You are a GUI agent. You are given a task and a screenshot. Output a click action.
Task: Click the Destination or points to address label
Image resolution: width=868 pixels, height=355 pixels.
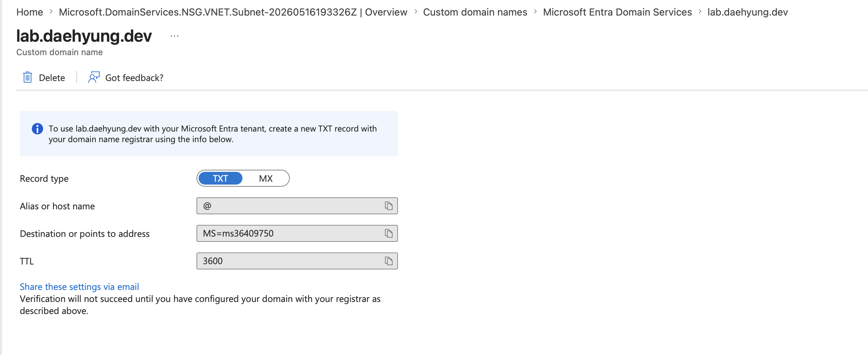(85, 234)
